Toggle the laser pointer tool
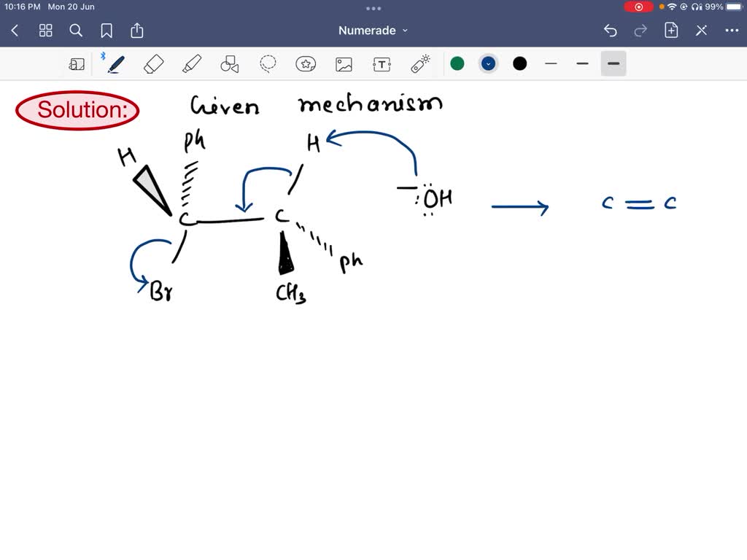Image resolution: width=747 pixels, height=560 pixels. pyautogui.click(x=419, y=63)
